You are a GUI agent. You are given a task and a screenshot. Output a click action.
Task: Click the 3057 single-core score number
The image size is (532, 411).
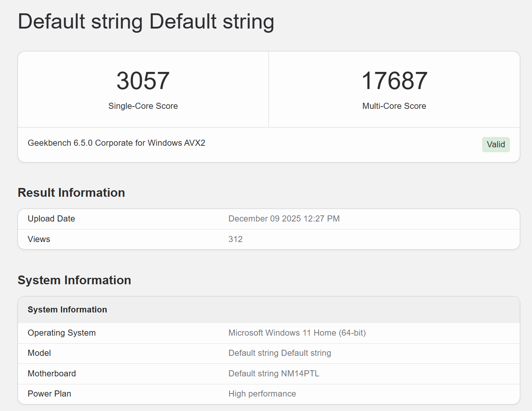click(x=143, y=81)
